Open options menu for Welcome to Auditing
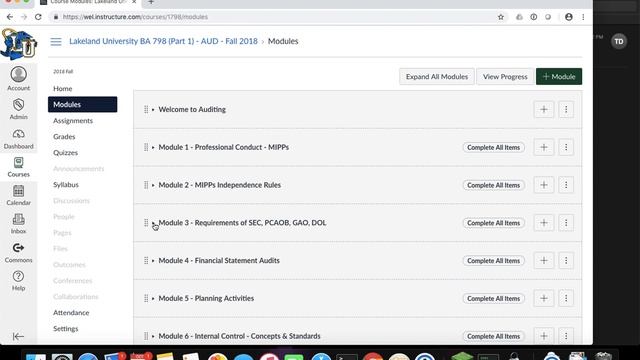Image resolution: width=640 pixels, height=360 pixels. click(x=566, y=109)
